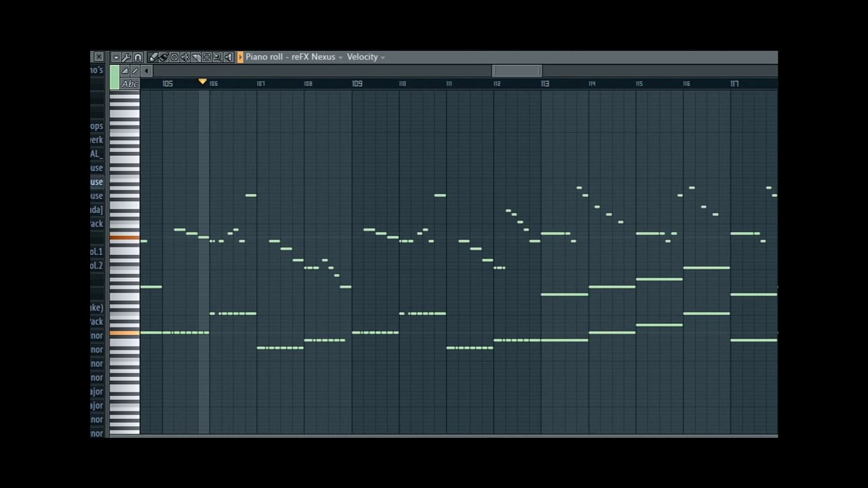
Task: Click bar 109 on the ruler
Action: pos(357,84)
